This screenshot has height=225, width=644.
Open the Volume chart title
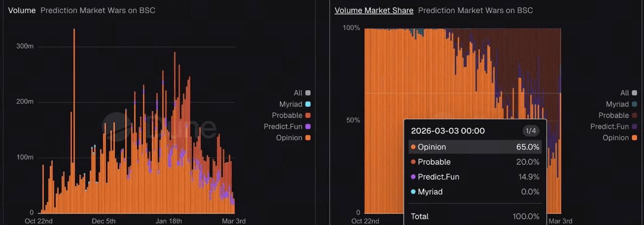22,10
